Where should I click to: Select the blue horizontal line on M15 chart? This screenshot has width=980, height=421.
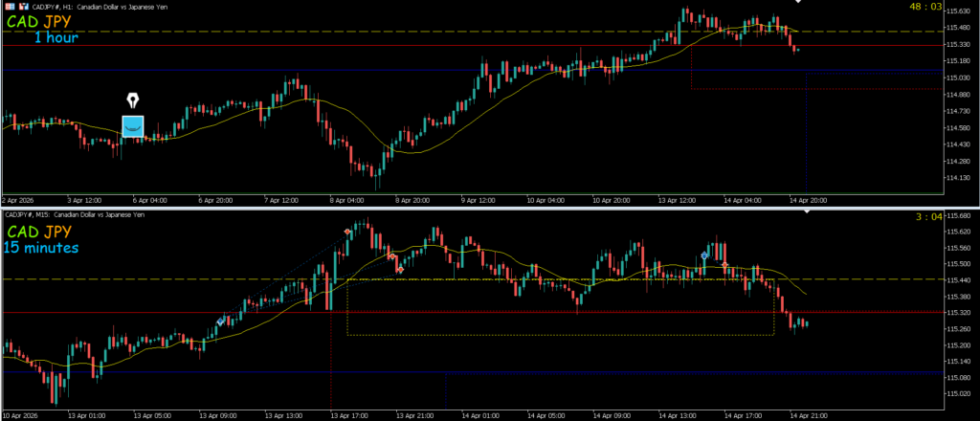574,372
